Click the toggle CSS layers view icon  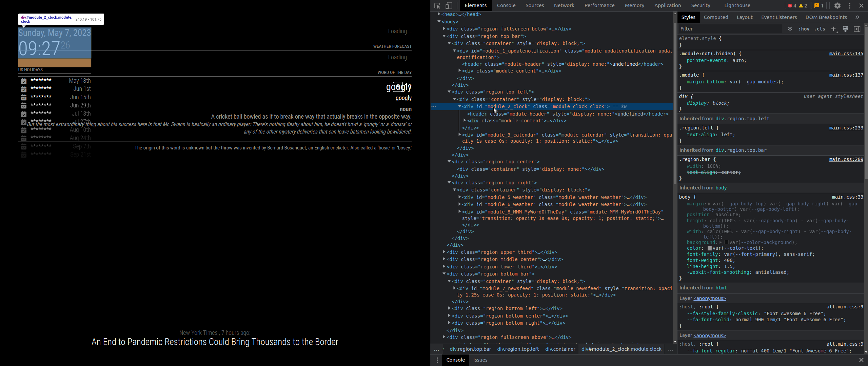point(790,29)
